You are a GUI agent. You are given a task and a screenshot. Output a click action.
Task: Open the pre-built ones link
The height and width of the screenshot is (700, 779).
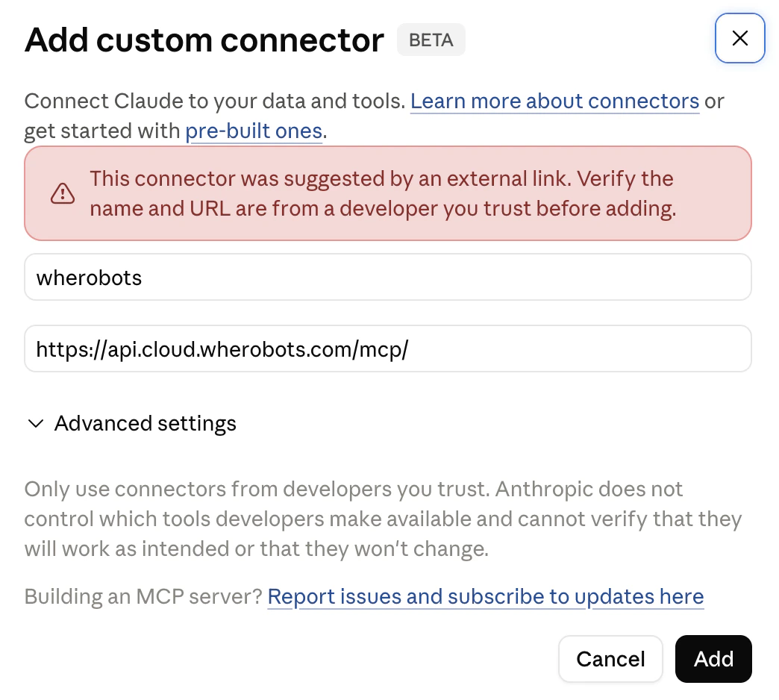point(254,131)
